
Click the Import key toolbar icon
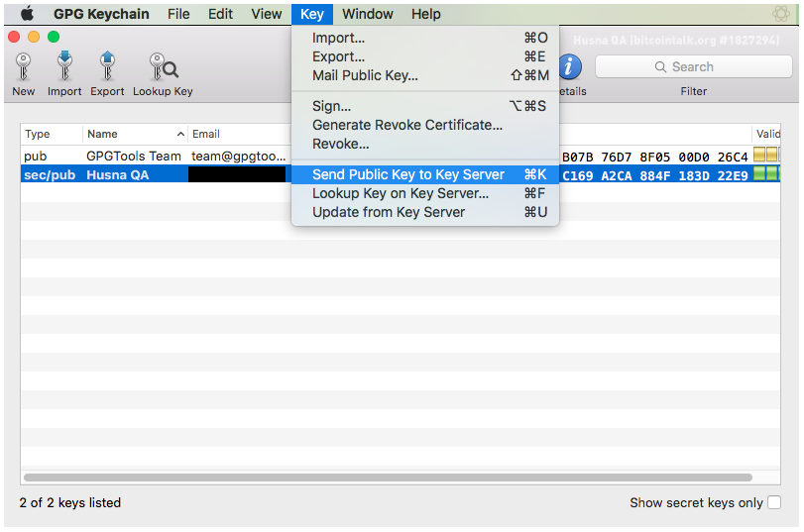click(x=64, y=66)
